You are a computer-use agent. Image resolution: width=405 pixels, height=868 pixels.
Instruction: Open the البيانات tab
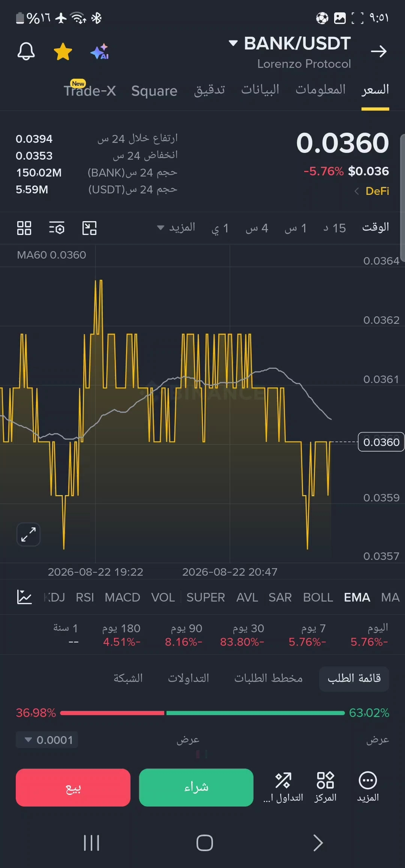tap(260, 90)
